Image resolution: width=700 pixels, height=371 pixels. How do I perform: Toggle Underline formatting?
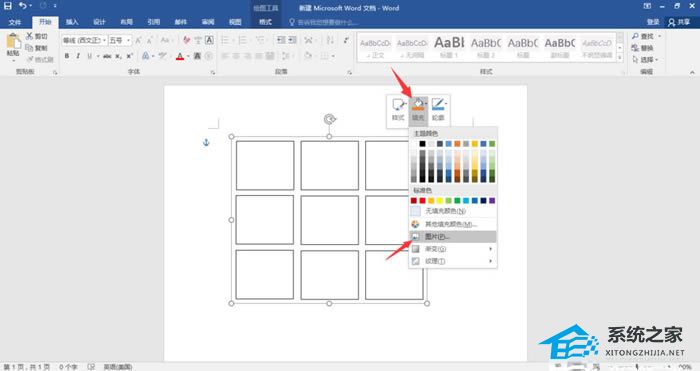tap(89, 56)
